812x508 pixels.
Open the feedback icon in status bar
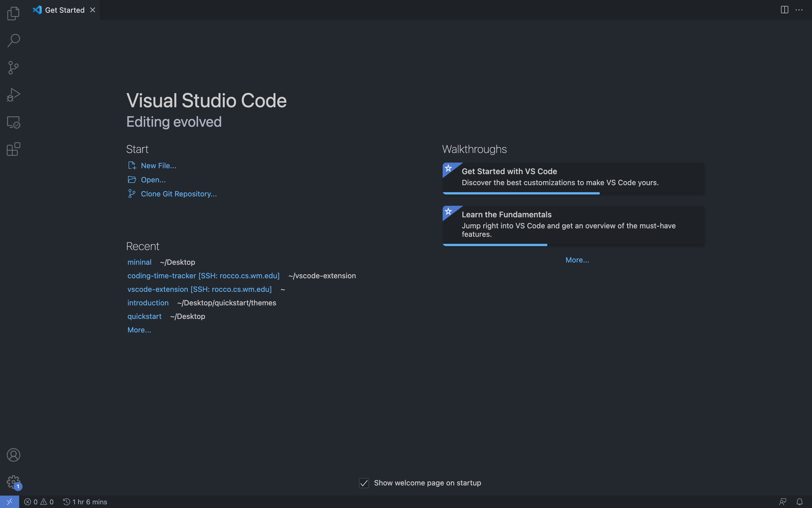point(782,502)
